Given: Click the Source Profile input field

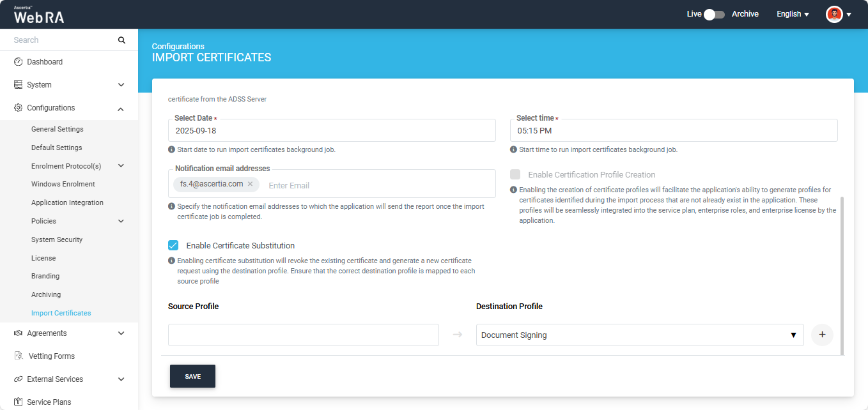Looking at the screenshot, I should point(303,335).
